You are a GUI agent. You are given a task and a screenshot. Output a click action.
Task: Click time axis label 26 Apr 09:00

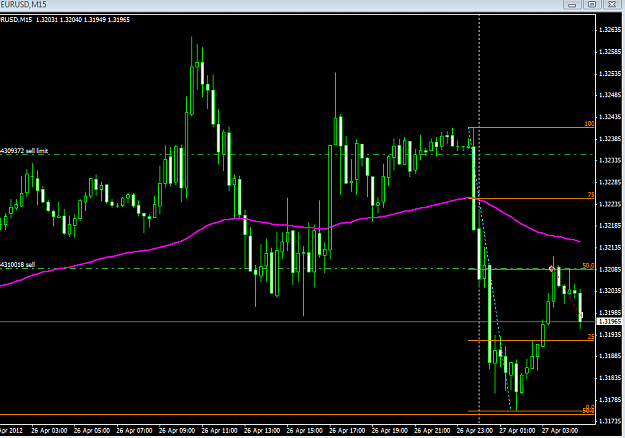[177, 431]
